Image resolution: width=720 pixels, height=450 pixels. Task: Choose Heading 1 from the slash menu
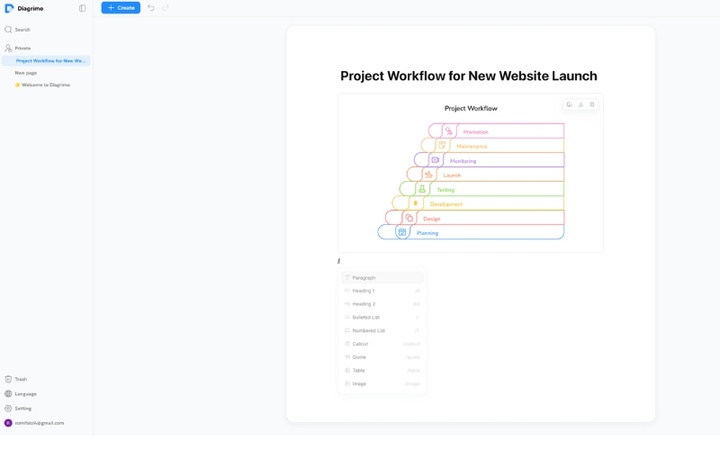point(382,291)
